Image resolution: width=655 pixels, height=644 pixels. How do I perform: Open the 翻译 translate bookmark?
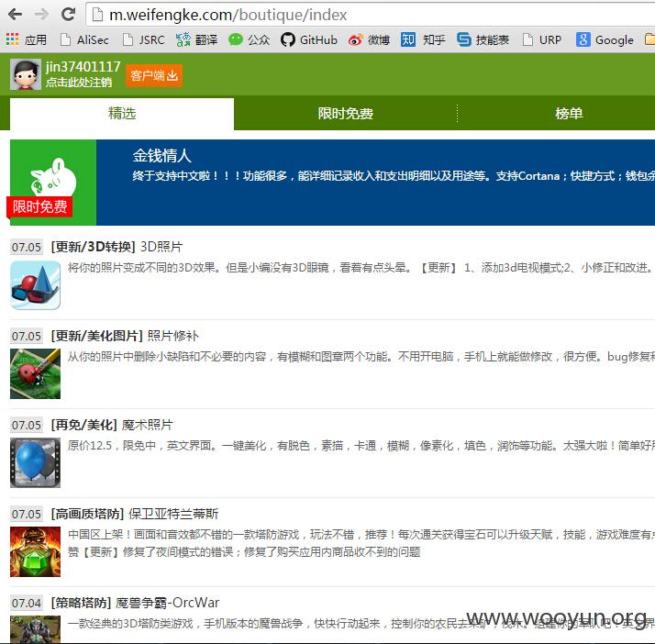point(196,39)
